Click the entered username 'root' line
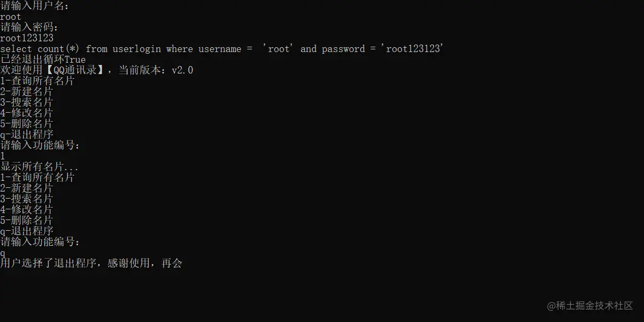 pyautogui.click(x=11, y=17)
